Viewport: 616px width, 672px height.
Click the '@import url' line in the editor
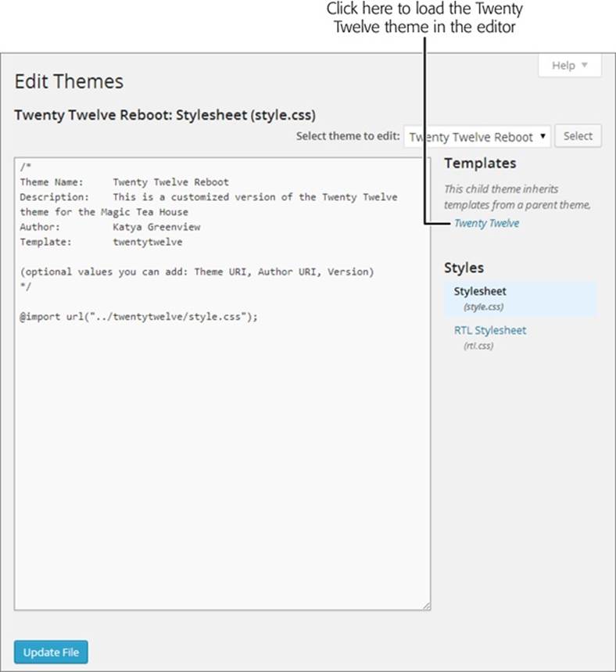[x=139, y=317]
